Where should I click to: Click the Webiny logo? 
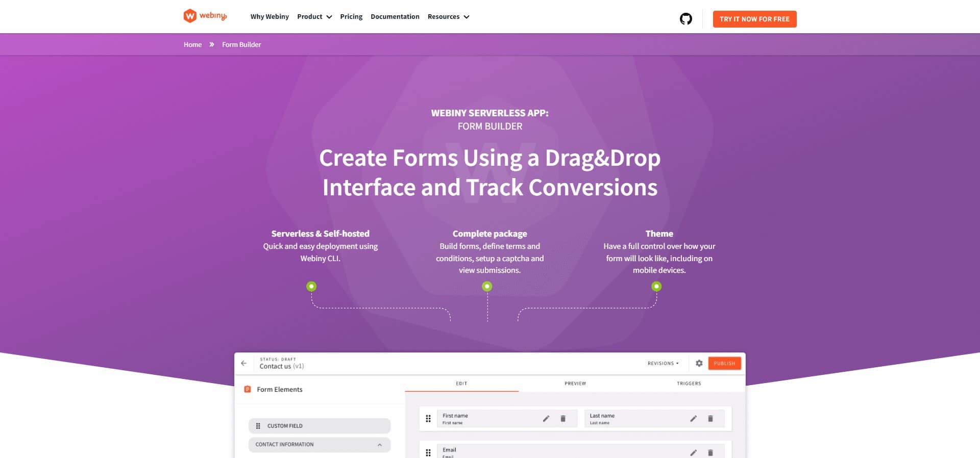[205, 16]
